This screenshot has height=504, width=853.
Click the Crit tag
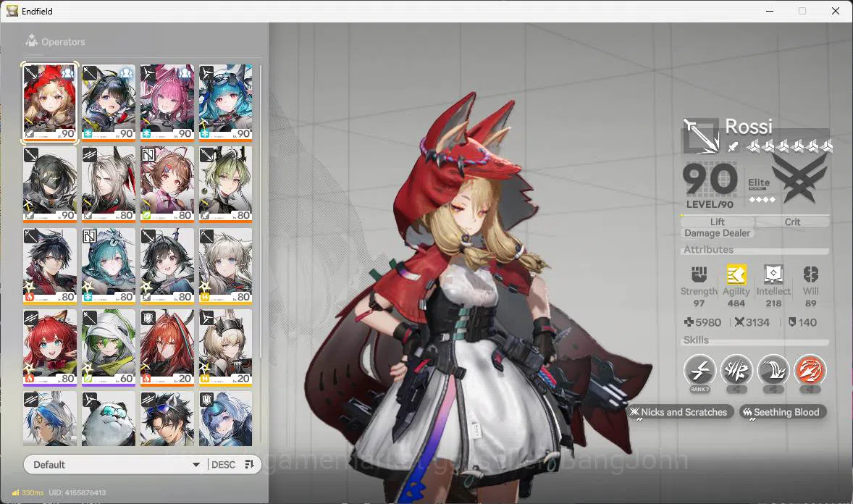tap(792, 222)
